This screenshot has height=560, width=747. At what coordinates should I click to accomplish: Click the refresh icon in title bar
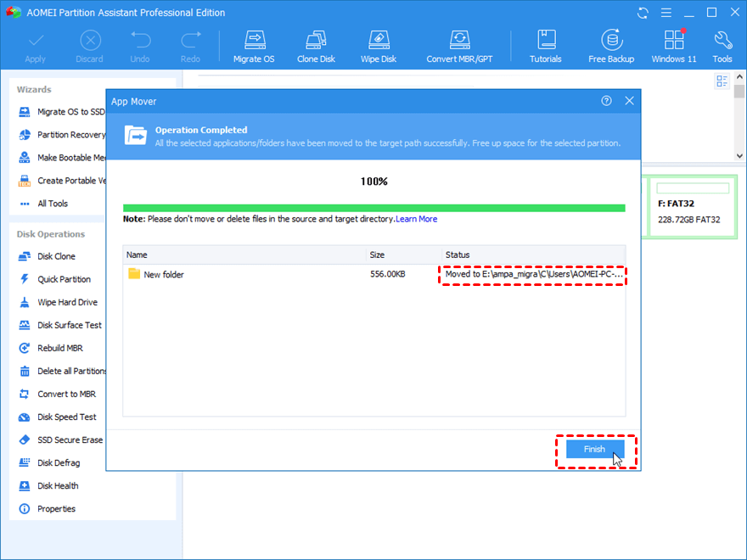coord(643,13)
